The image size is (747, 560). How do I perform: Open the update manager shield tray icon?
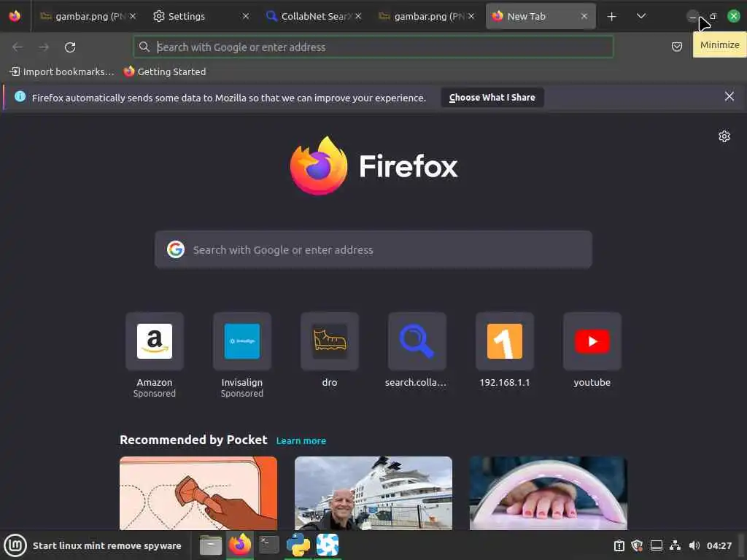[637, 545]
